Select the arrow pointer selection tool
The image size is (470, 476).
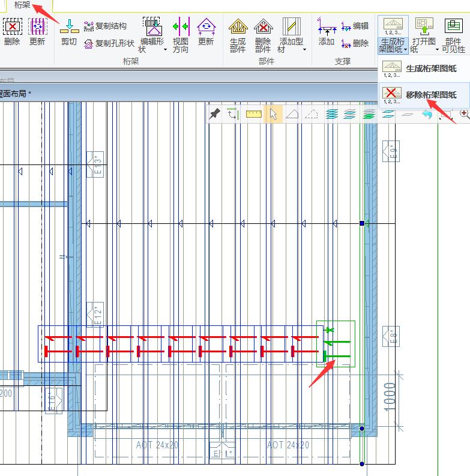point(273,115)
